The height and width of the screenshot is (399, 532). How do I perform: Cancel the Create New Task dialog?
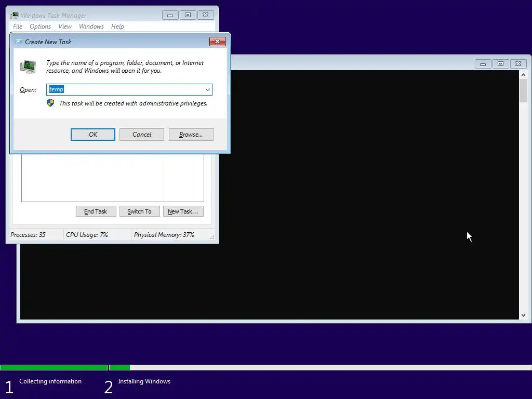[x=142, y=135]
